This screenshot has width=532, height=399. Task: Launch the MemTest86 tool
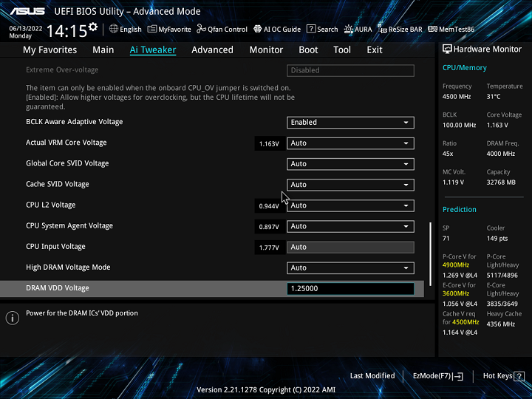tap(451, 30)
